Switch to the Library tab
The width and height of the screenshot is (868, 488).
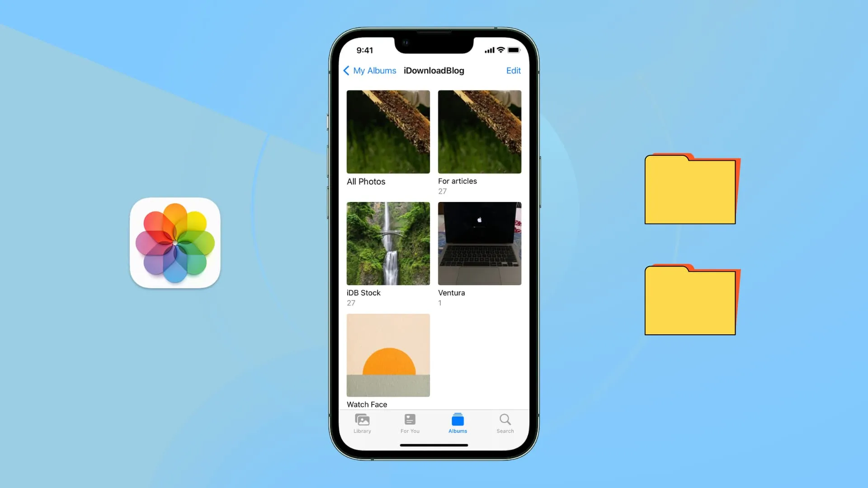pyautogui.click(x=363, y=423)
